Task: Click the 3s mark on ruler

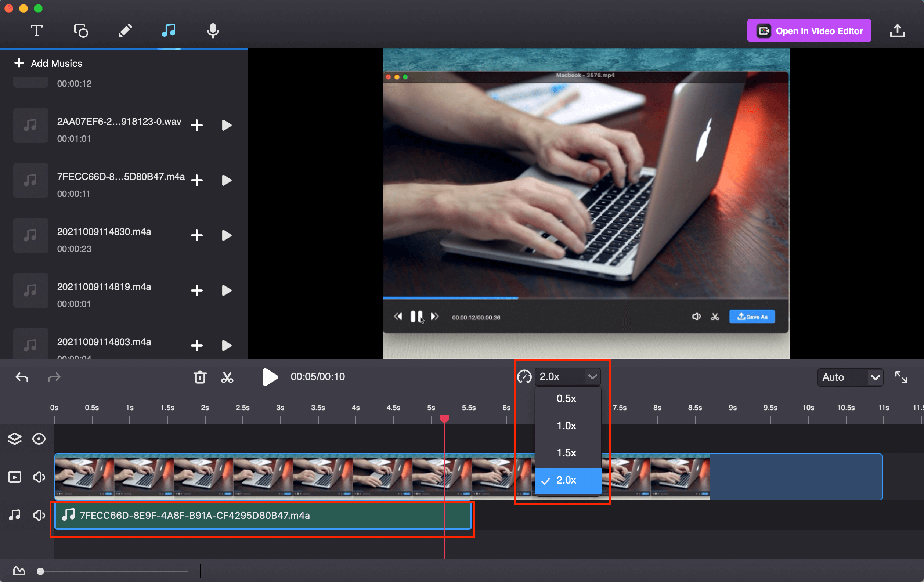Action: (280, 408)
